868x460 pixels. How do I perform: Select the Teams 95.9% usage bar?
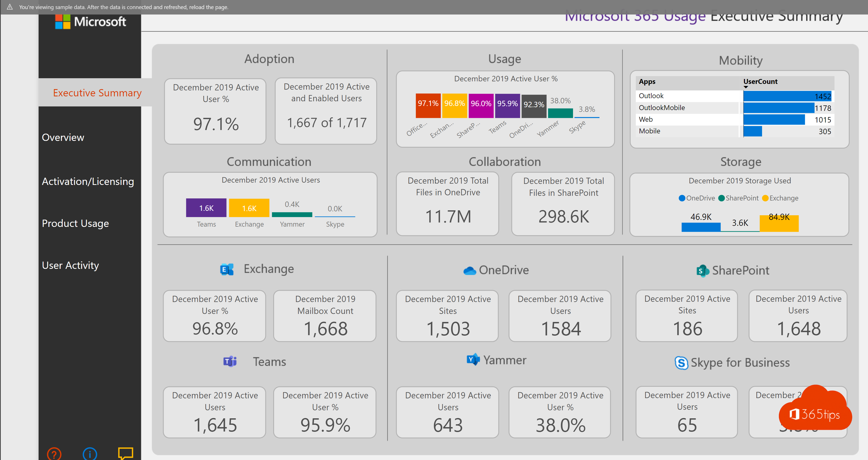point(508,106)
